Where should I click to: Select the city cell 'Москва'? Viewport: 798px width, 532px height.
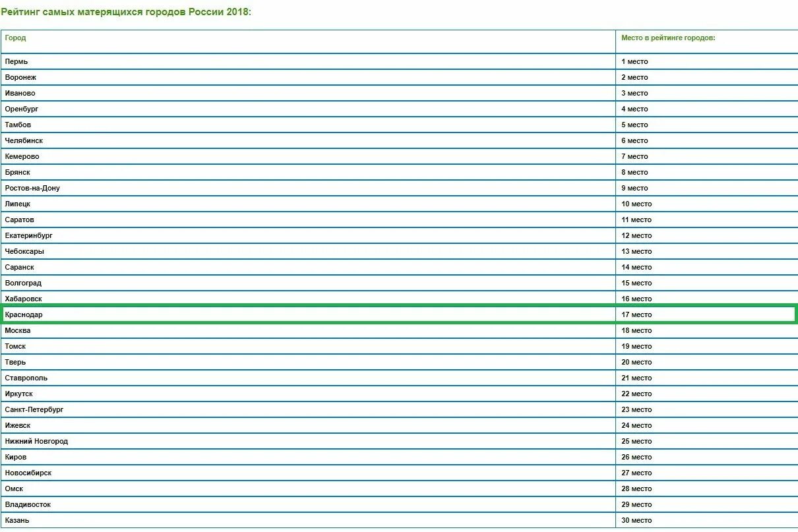[x=308, y=330]
